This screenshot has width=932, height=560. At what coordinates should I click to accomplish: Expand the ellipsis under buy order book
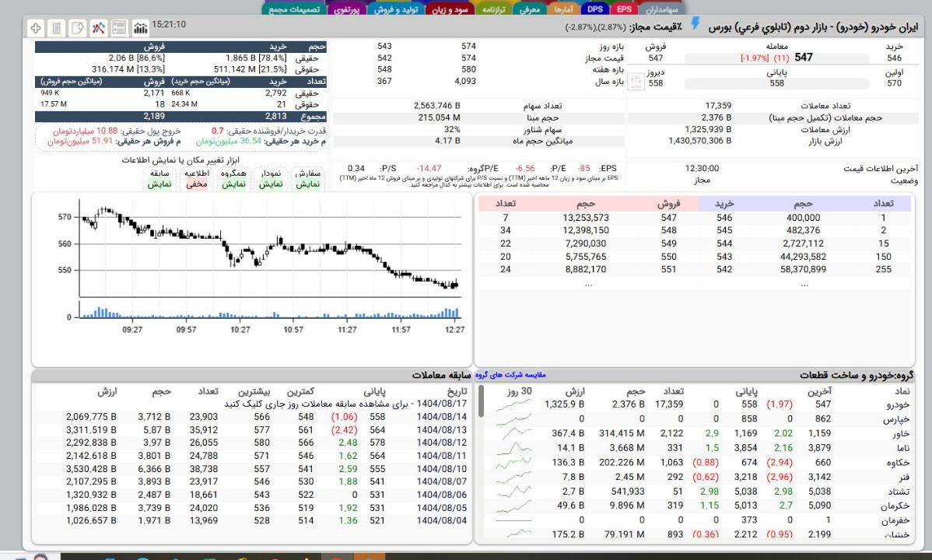click(803, 285)
